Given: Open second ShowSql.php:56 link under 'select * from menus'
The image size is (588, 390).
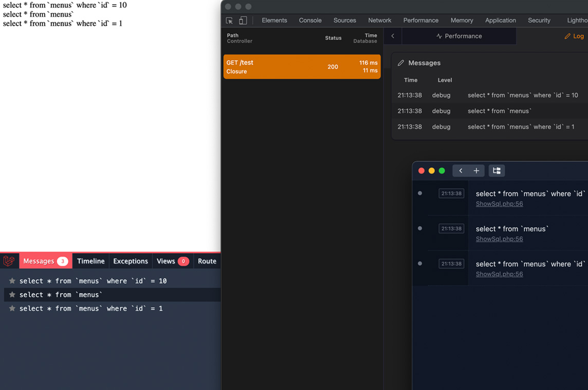Looking at the screenshot, I should [499, 239].
